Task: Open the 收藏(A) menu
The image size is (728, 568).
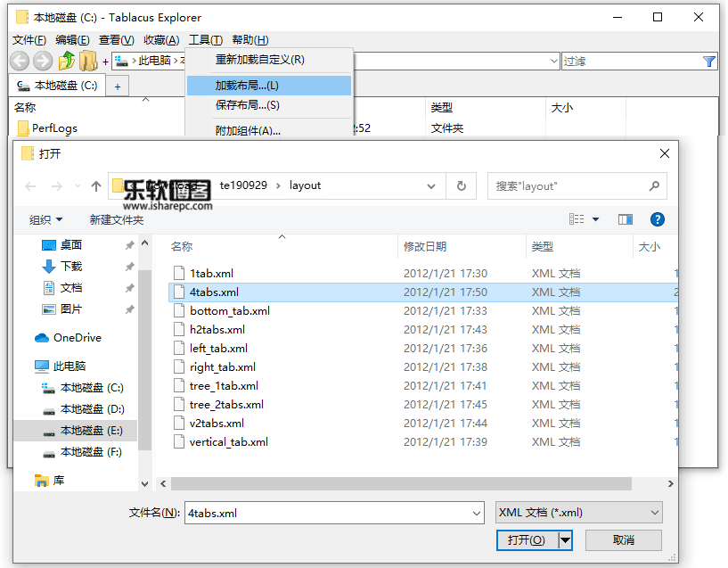Action: (161, 40)
